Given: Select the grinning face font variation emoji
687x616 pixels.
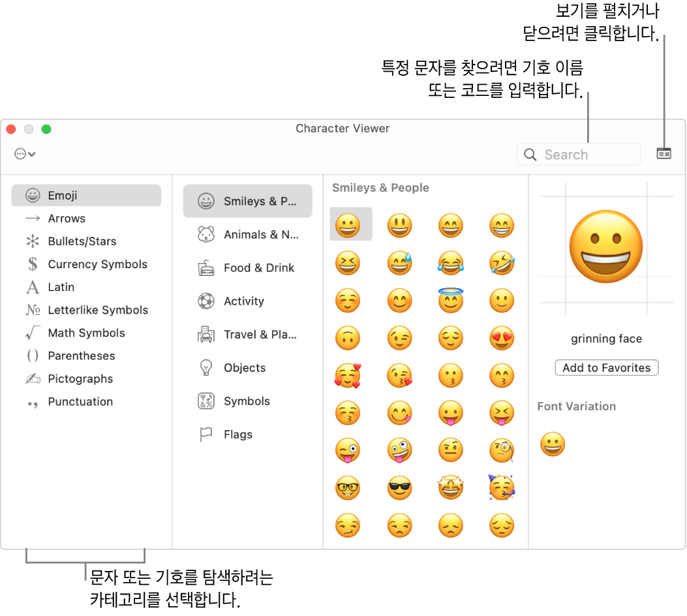Looking at the screenshot, I should [553, 444].
